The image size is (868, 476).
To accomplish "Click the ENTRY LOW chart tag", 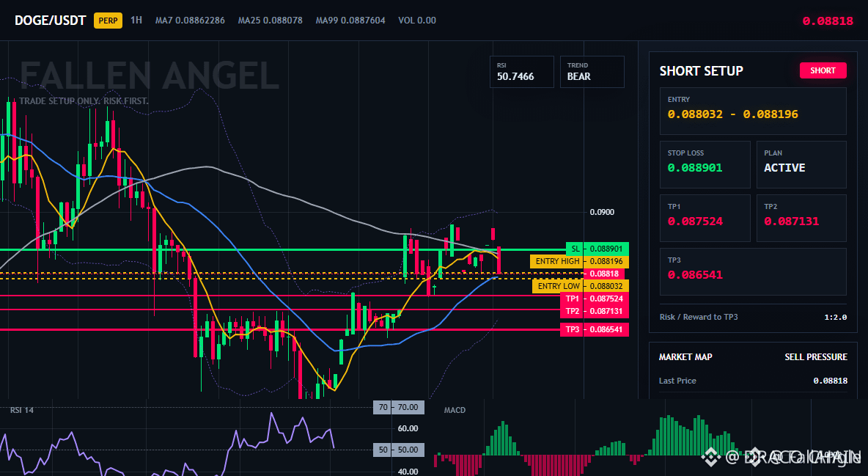I will [581, 286].
